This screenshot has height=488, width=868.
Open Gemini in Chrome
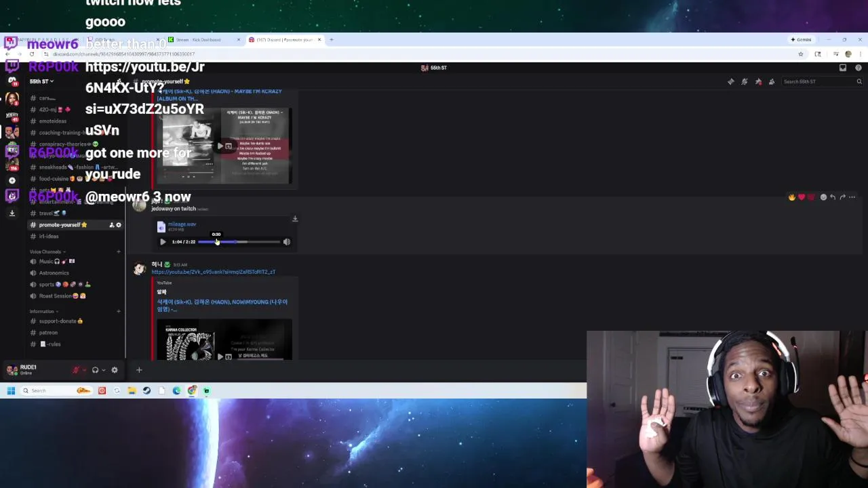(x=801, y=40)
